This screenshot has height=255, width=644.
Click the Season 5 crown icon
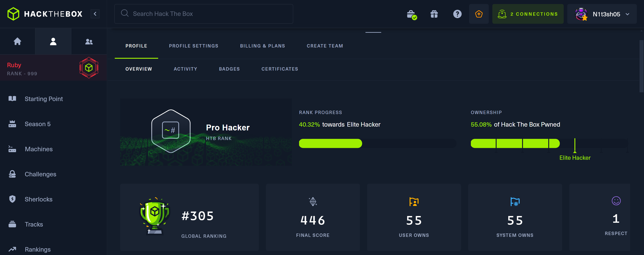click(12, 124)
